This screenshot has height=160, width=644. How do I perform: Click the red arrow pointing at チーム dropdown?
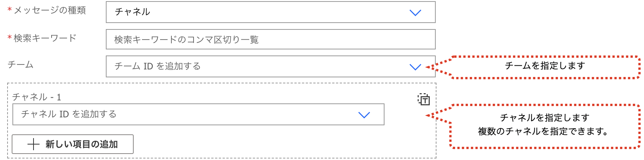439,67
